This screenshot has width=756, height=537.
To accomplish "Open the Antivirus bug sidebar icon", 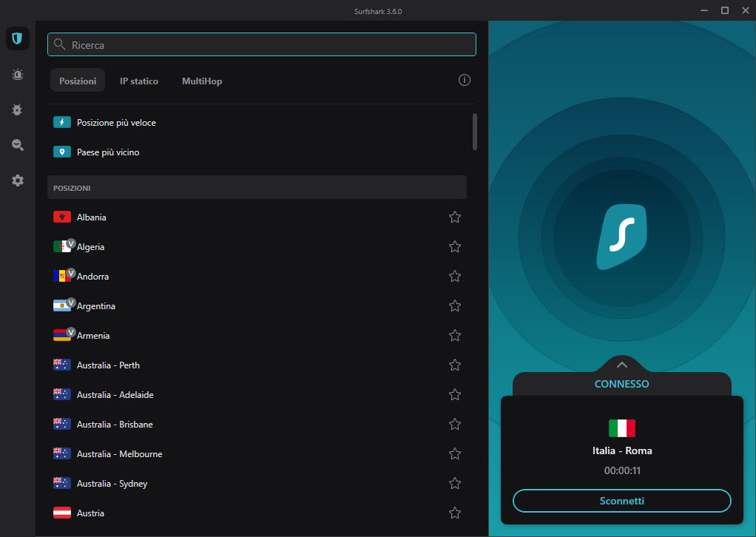I will [17, 110].
